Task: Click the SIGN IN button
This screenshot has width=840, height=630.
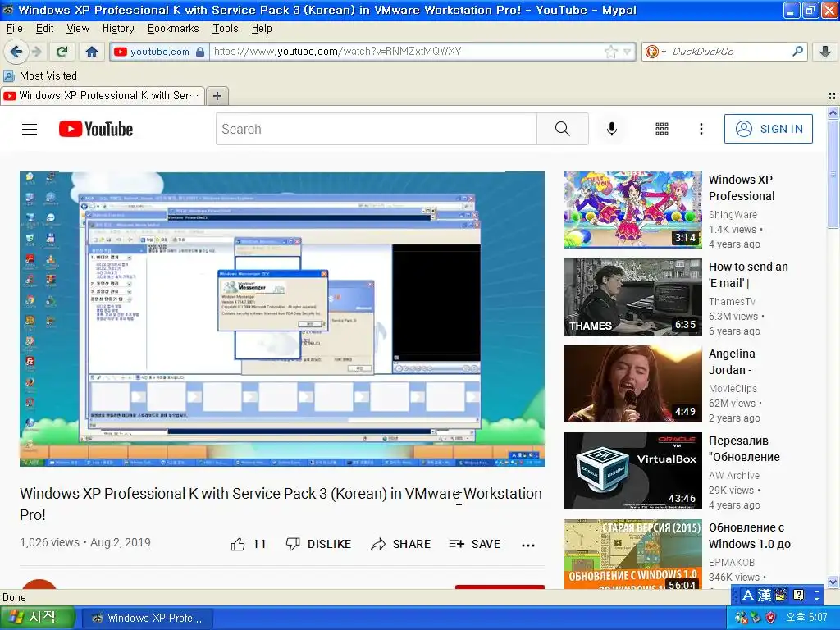Action: point(768,129)
